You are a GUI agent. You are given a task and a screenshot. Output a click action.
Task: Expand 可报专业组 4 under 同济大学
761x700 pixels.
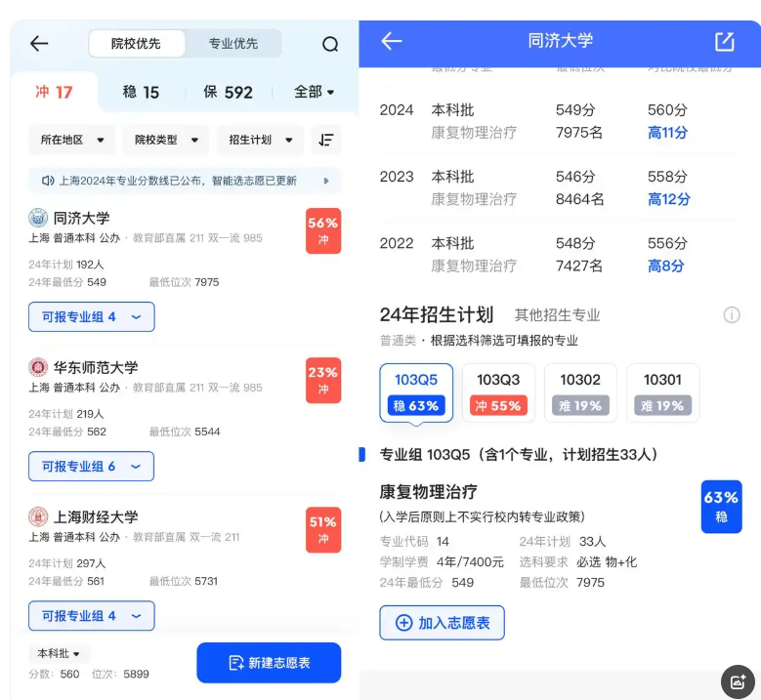click(91, 316)
